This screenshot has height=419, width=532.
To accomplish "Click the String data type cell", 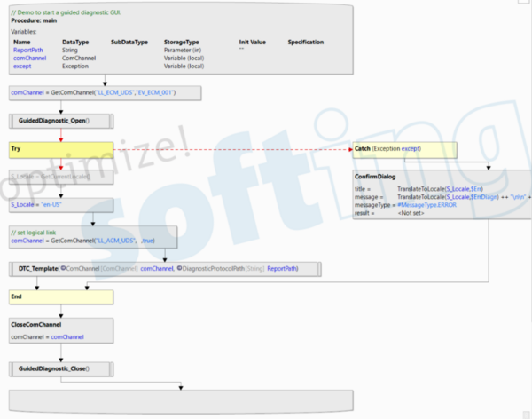I will click(x=70, y=50).
